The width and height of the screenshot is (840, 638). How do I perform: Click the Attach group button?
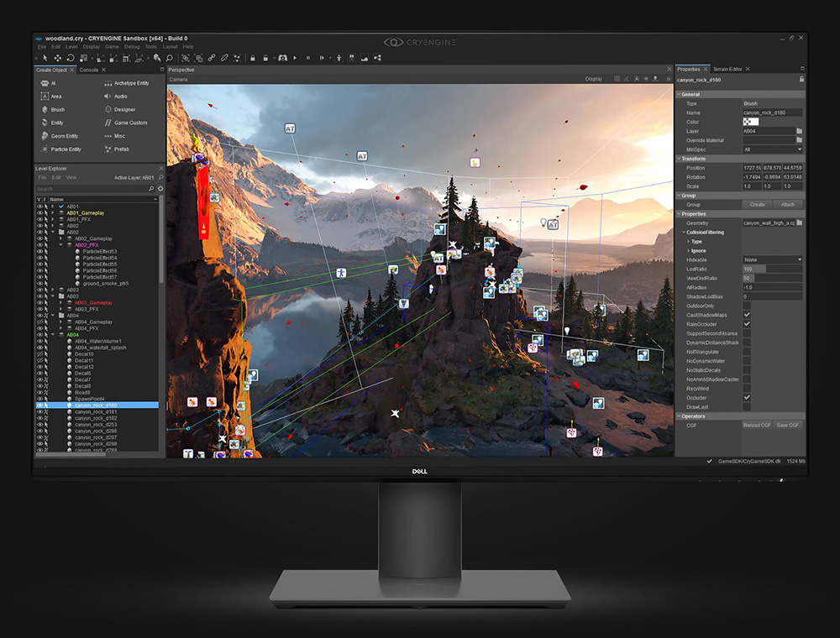tap(788, 205)
